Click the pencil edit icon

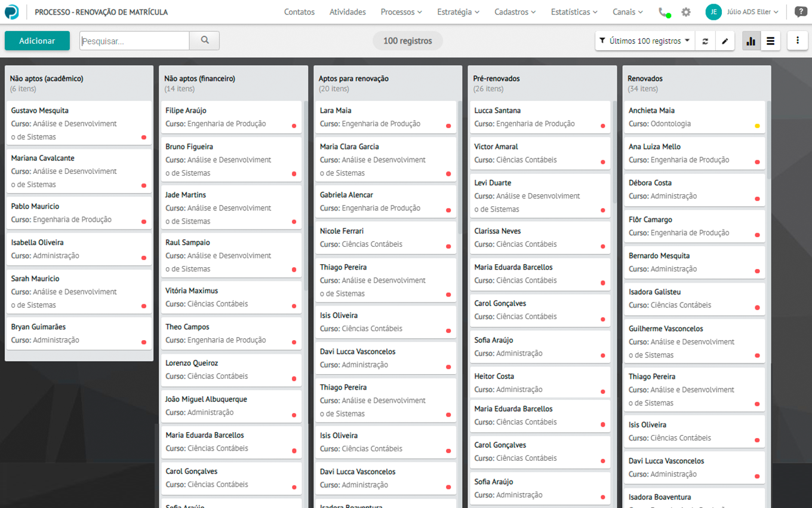coord(725,41)
